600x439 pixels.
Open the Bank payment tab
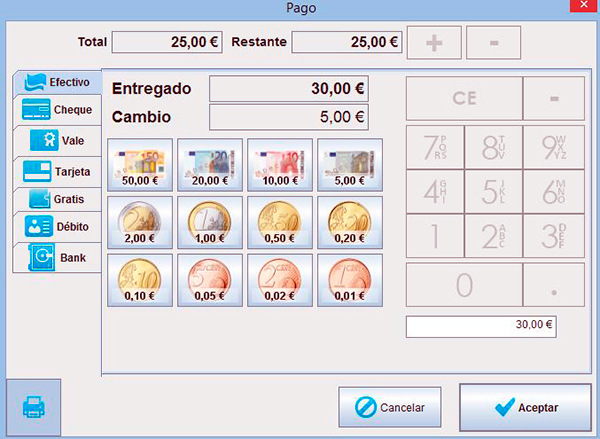57,258
